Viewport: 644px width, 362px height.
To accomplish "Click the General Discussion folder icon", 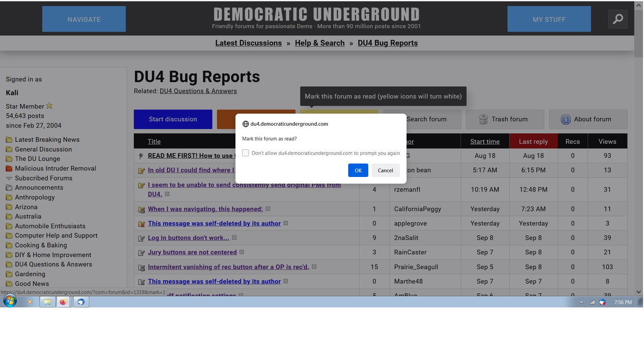I will (9, 149).
